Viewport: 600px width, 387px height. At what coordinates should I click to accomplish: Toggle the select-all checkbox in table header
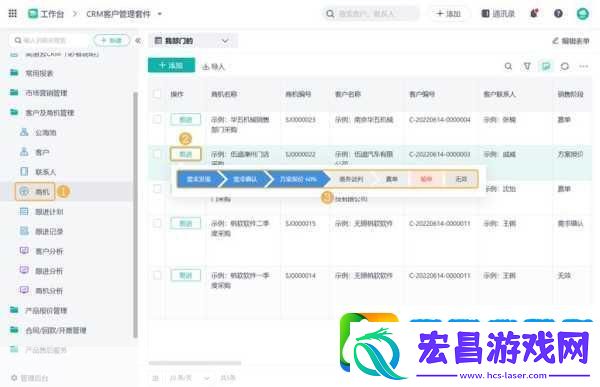[x=157, y=94]
